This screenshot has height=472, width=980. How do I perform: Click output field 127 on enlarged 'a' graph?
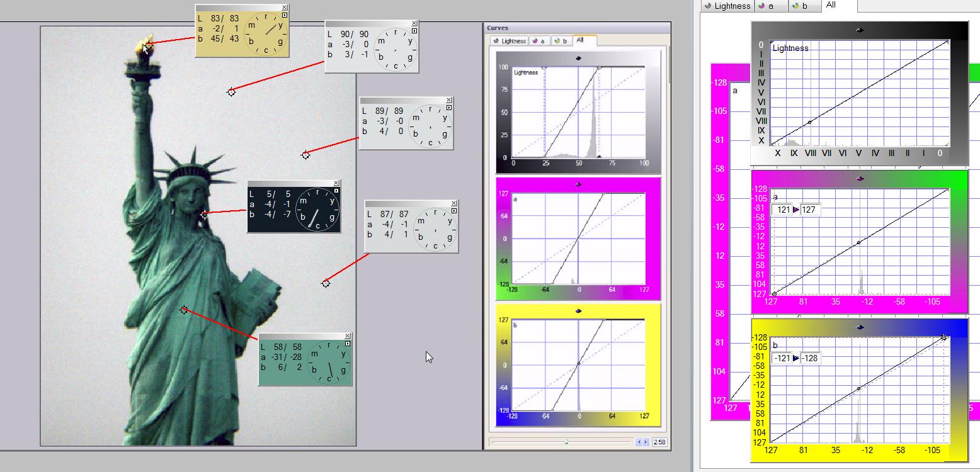pyautogui.click(x=809, y=210)
